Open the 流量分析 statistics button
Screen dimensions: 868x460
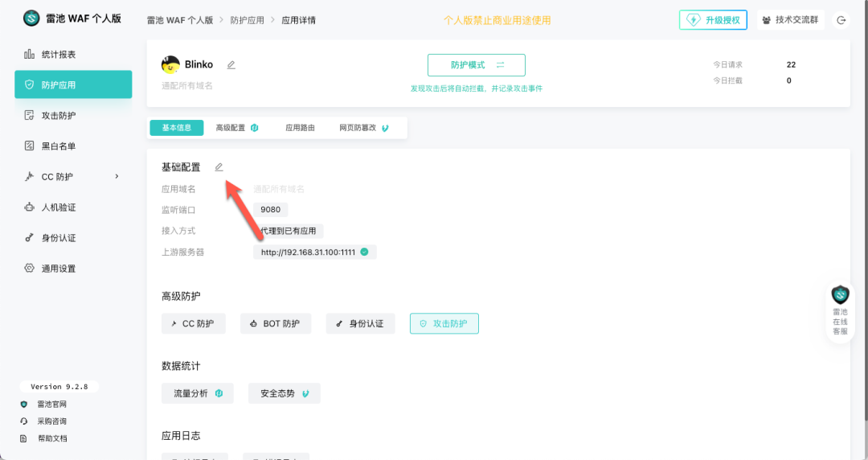[x=198, y=393]
